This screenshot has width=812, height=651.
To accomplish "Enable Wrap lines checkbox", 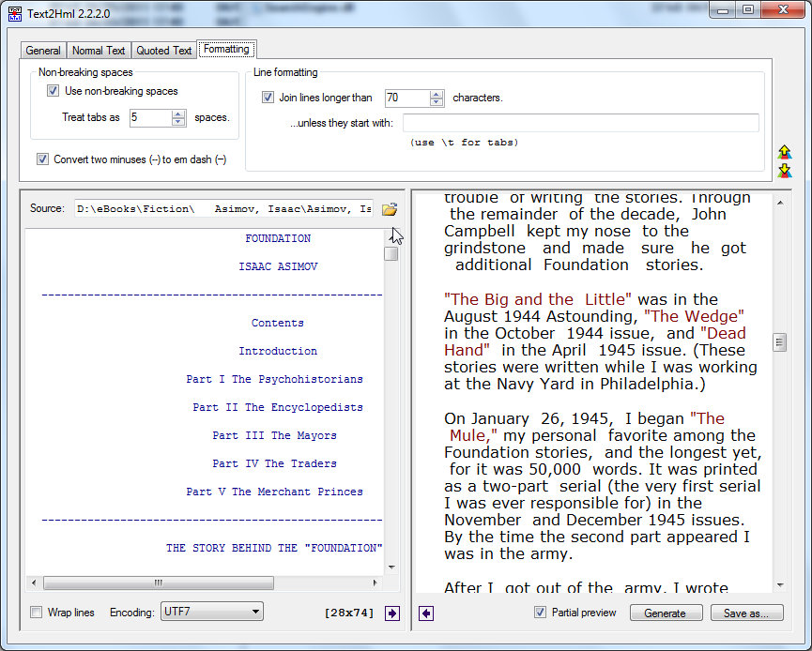I will pos(37,613).
